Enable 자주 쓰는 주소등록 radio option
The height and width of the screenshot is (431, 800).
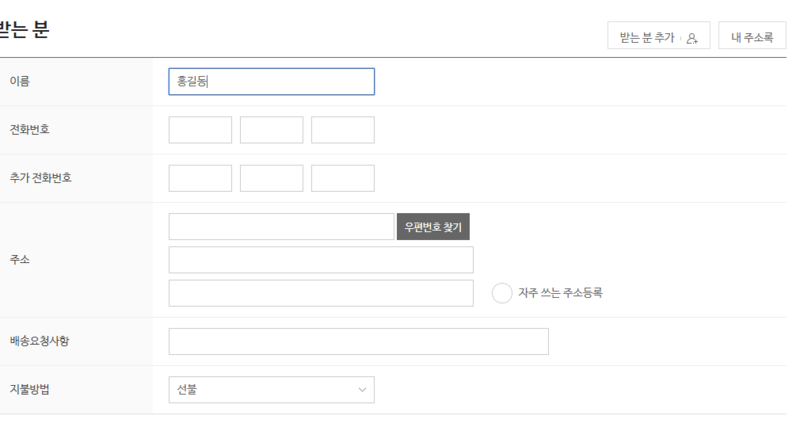(502, 293)
